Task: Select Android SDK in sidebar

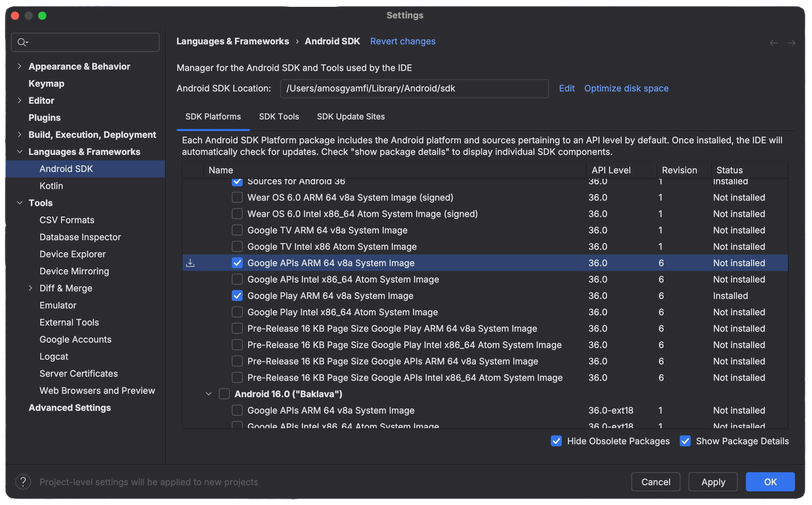Action: [85, 169]
